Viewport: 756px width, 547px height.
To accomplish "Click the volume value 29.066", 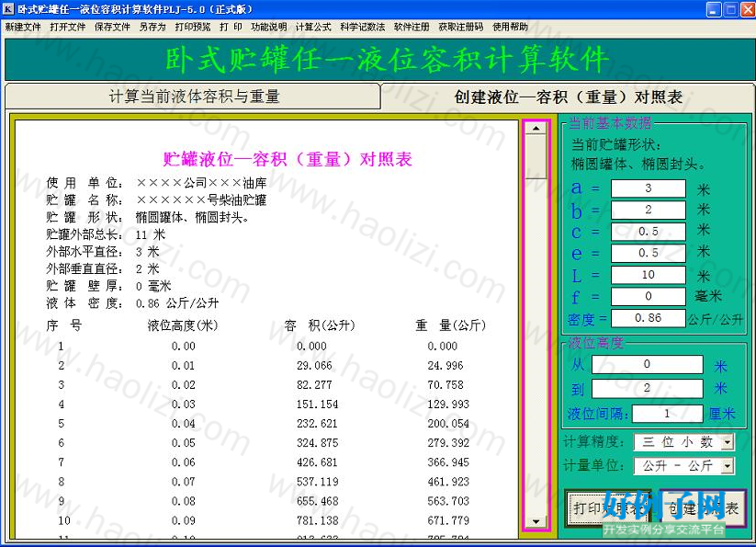I will click(x=314, y=366).
